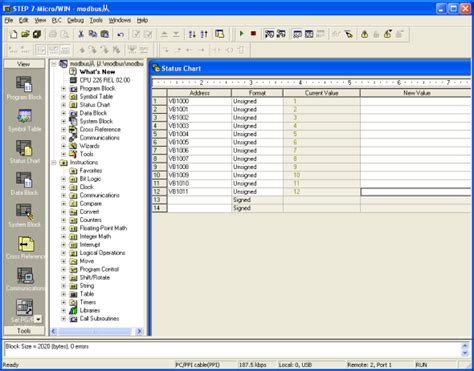Click the tree panel's right scroll arrow
The image size is (474, 371).
tap(139, 331)
